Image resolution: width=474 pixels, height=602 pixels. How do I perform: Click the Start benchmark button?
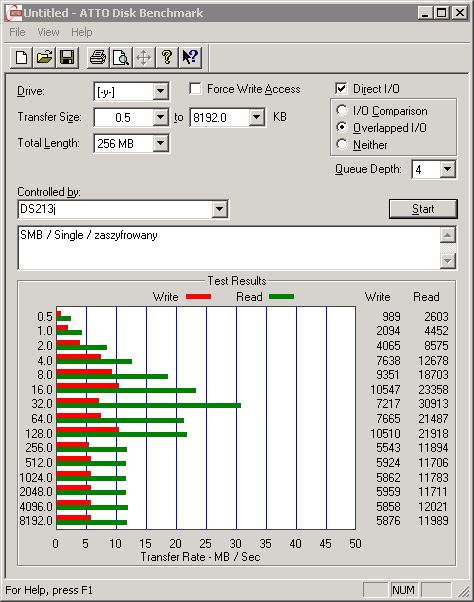(x=423, y=209)
